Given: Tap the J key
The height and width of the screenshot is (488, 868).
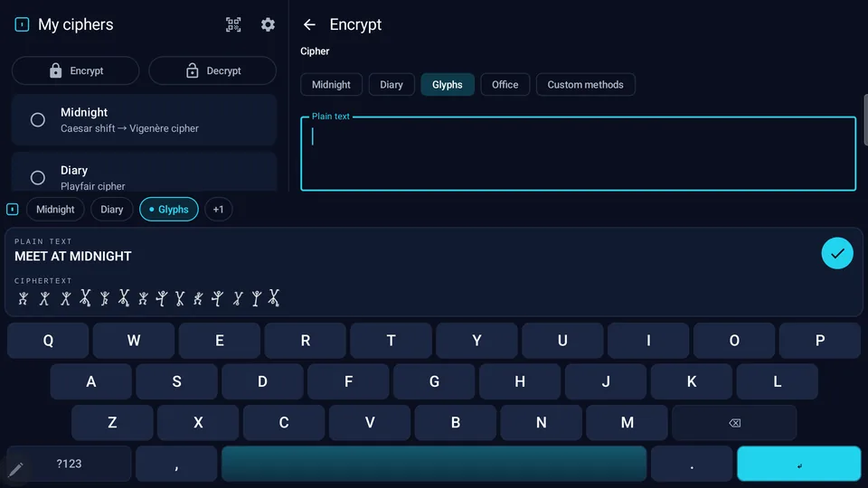Looking at the screenshot, I should (606, 381).
